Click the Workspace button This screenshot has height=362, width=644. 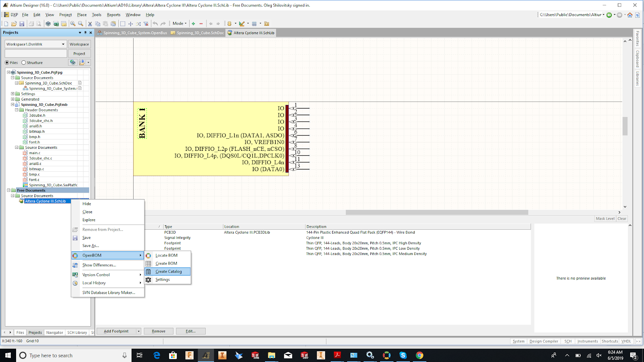click(79, 44)
